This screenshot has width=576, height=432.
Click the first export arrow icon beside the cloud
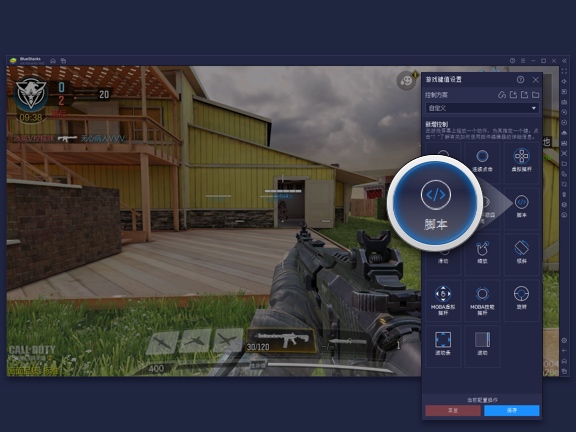pos(513,95)
